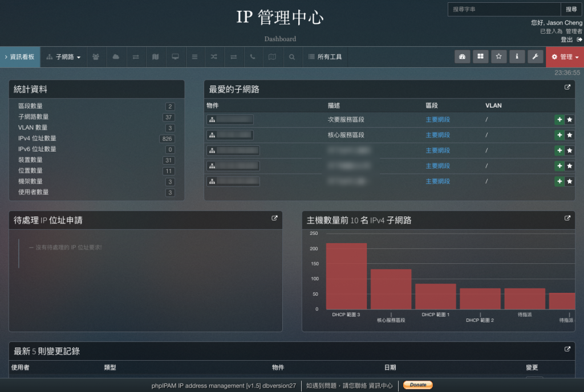Click the yellow Donate button
The width and height of the screenshot is (584, 392).
[x=418, y=385]
